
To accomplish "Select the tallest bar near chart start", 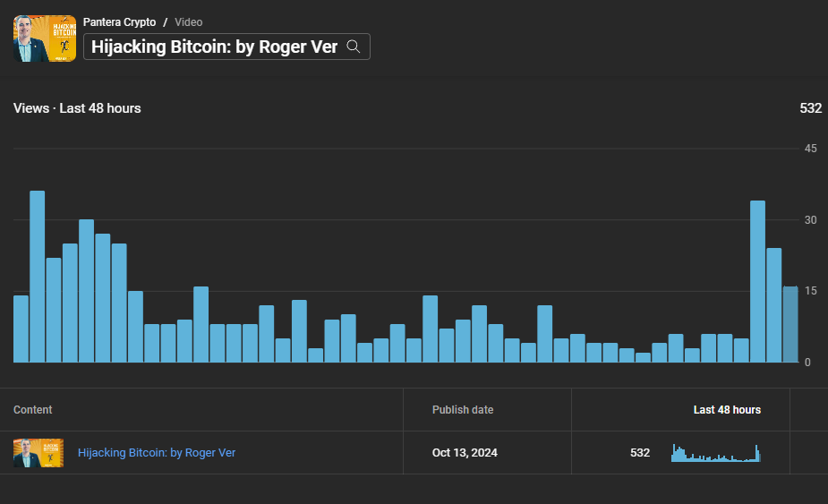I will pos(37,277).
